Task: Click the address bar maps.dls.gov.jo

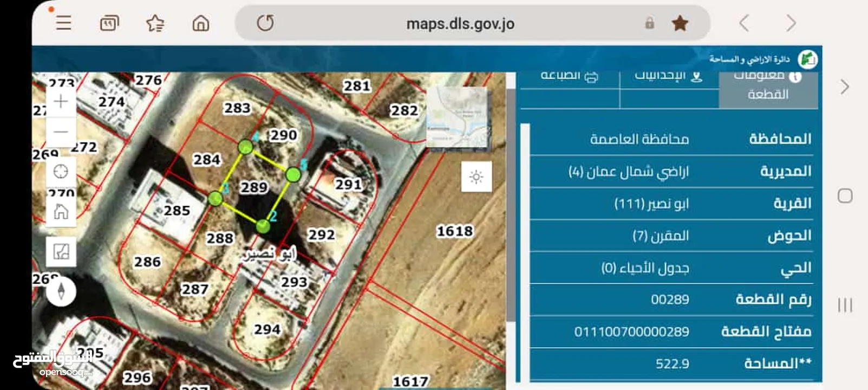Action: 460,24
